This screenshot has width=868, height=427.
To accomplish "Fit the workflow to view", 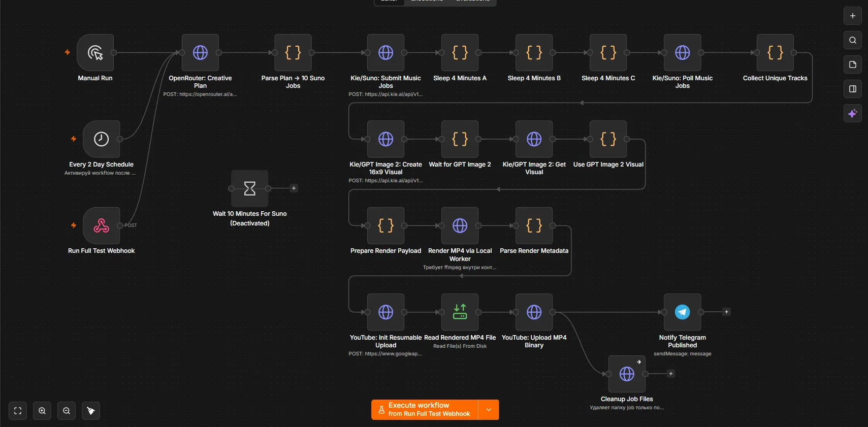I will (x=18, y=411).
